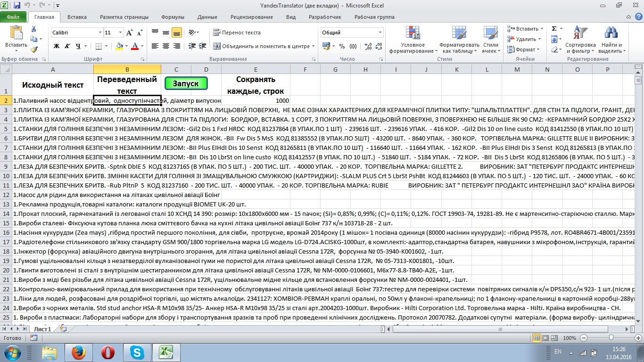Apply the accounting currency number format
The height and width of the screenshot is (362, 644).
(326, 46)
